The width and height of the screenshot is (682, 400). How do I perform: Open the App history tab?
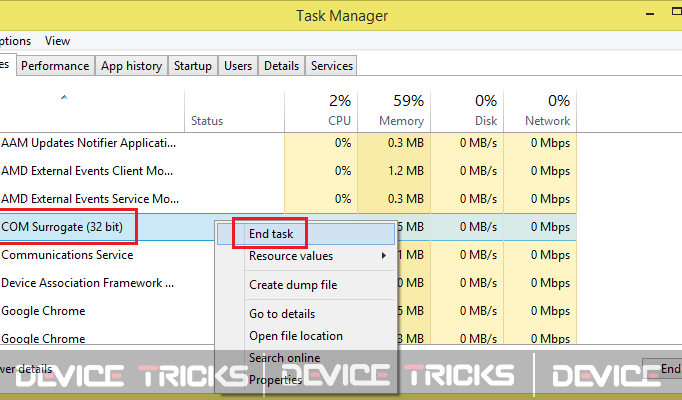[x=131, y=66]
